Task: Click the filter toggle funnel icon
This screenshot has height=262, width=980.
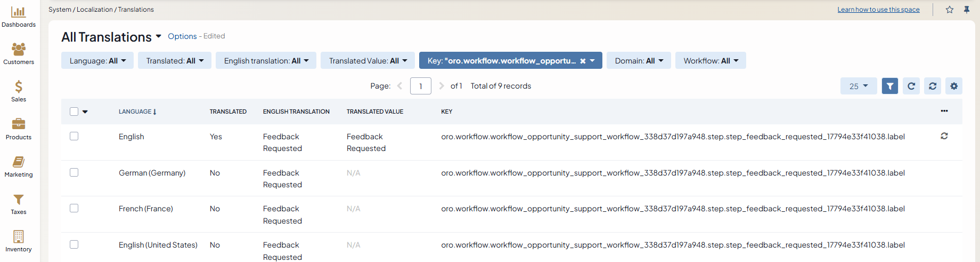Action: click(x=889, y=86)
